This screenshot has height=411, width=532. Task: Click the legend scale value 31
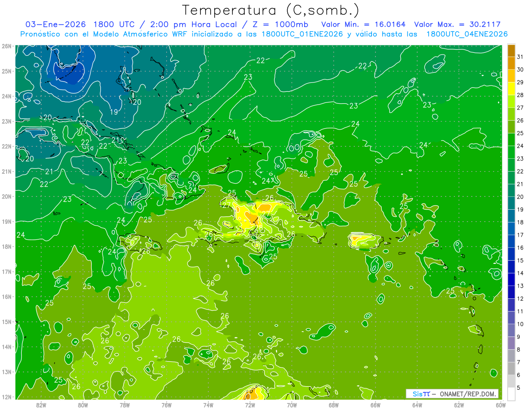point(520,57)
